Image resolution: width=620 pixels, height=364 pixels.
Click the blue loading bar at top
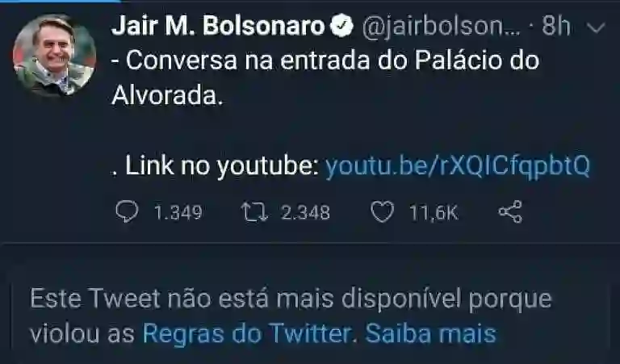pos(61,1)
